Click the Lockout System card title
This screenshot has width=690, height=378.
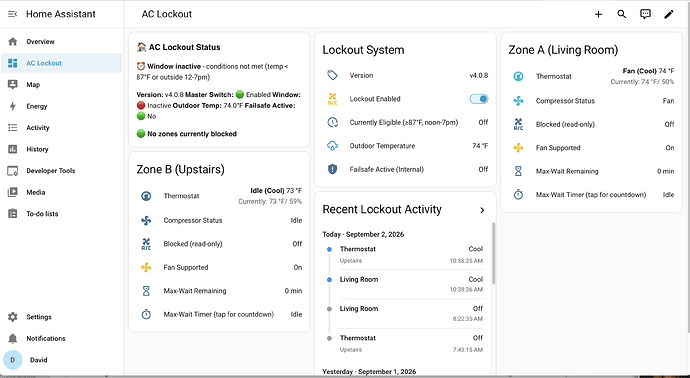click(x=363, y=50)
